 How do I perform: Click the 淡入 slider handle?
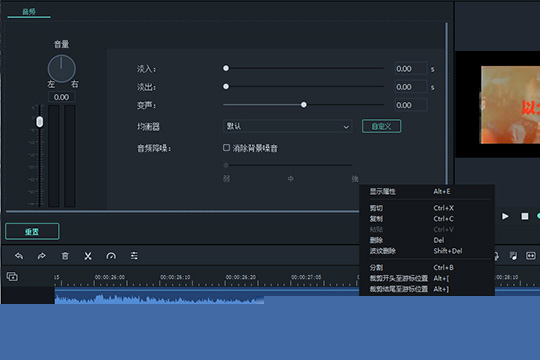(226, 68)
